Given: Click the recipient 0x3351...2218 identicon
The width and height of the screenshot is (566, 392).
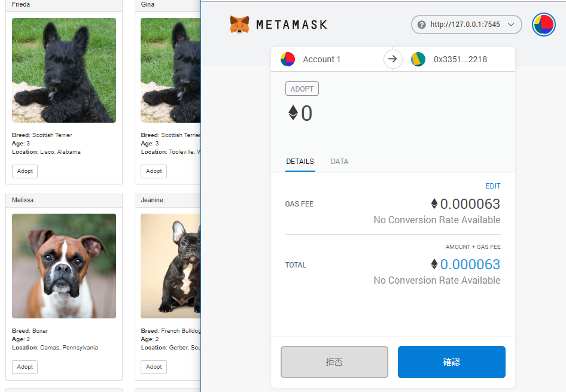Looking at the screenshot, I should [x=418, y=59].
